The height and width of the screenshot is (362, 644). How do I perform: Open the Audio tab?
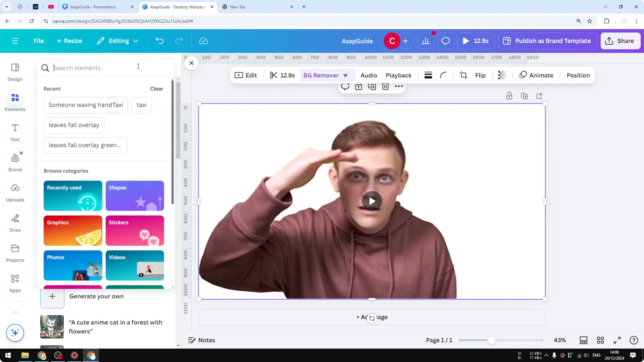(x=369, y=75)
